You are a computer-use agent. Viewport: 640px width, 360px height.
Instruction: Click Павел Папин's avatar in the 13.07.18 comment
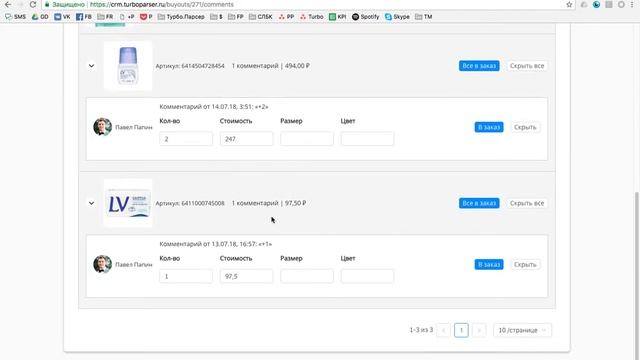click(x=102, y=264)
